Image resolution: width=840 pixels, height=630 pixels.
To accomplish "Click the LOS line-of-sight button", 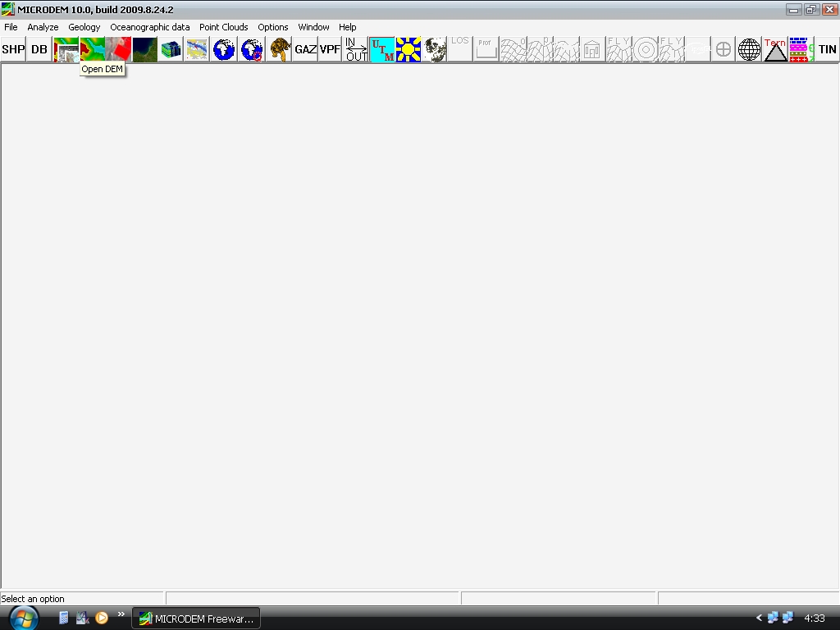I will [459, 49].
